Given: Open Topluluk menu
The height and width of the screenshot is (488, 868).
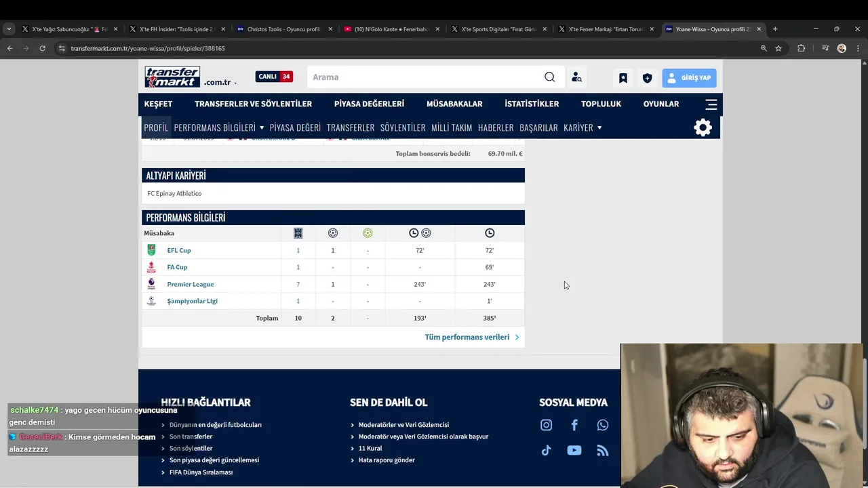Looking at the screenshot, I should pyautogui.click(x=601, y=104).
